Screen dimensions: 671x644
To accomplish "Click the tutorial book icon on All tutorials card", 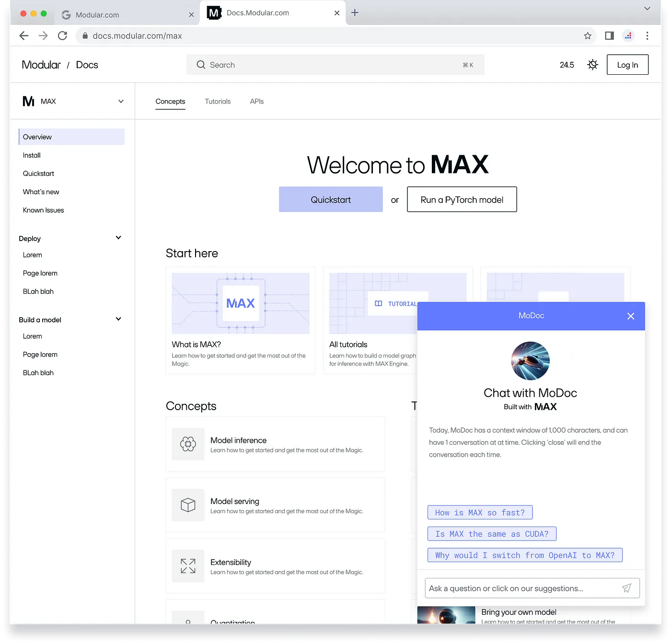I will 379,304.
